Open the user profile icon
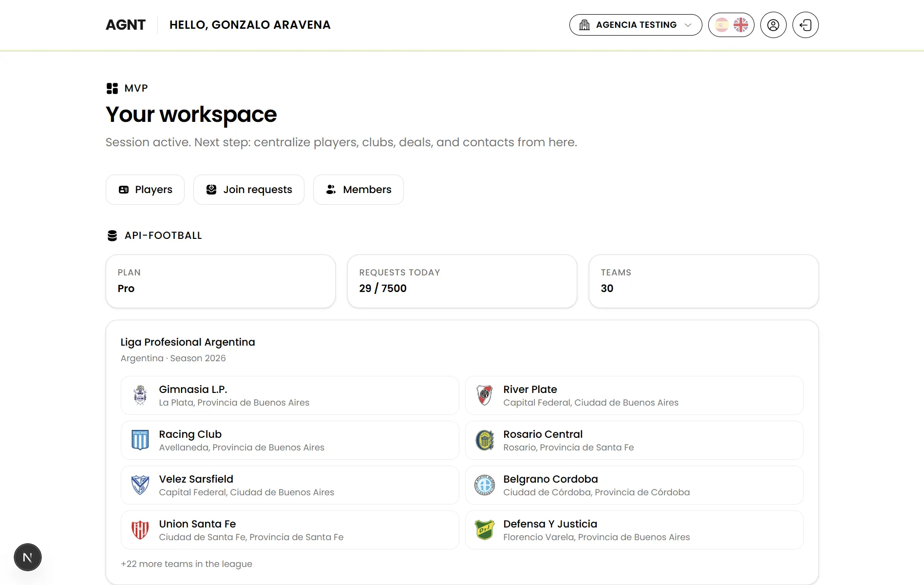This screenshot has width=924, height=585. click(x=773, y=25)
